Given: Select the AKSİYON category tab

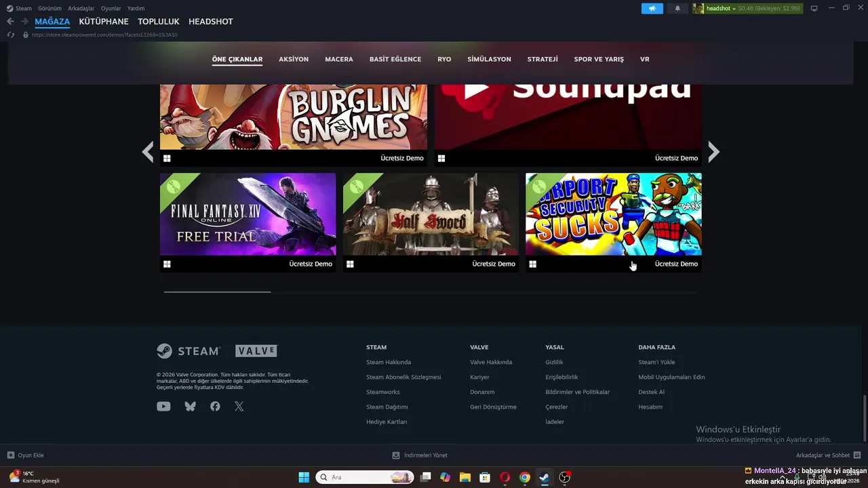Looking at the screenshot, I should 294,59.
